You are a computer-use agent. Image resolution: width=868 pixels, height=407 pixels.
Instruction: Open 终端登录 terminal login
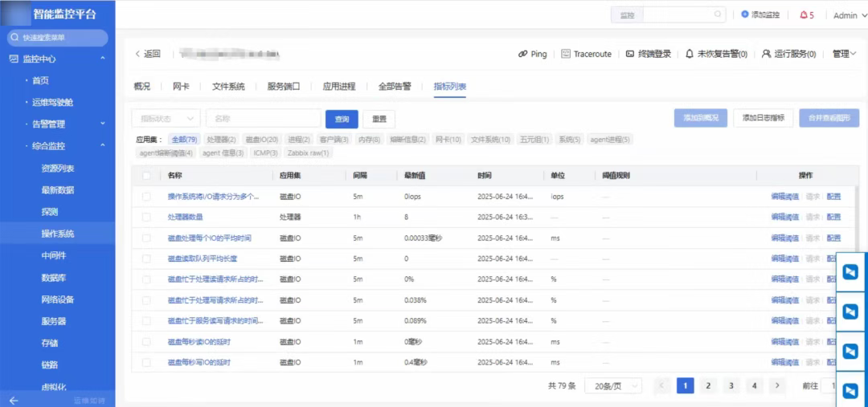tap(648, 54)
